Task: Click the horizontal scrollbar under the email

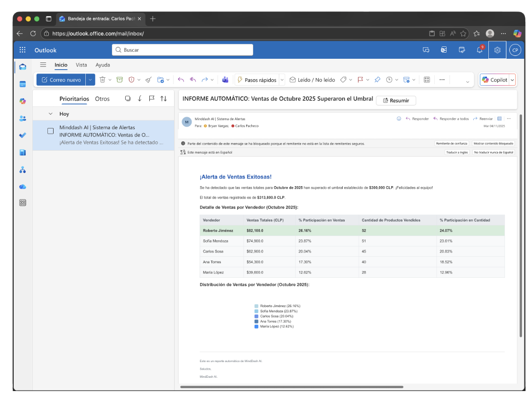Action: (x=292, y=387)
